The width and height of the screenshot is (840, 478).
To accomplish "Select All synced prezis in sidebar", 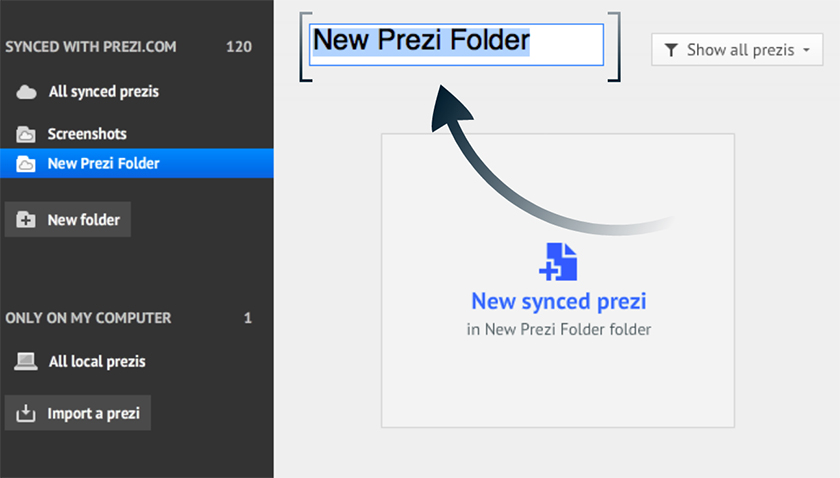I will (x=103, y=92).
